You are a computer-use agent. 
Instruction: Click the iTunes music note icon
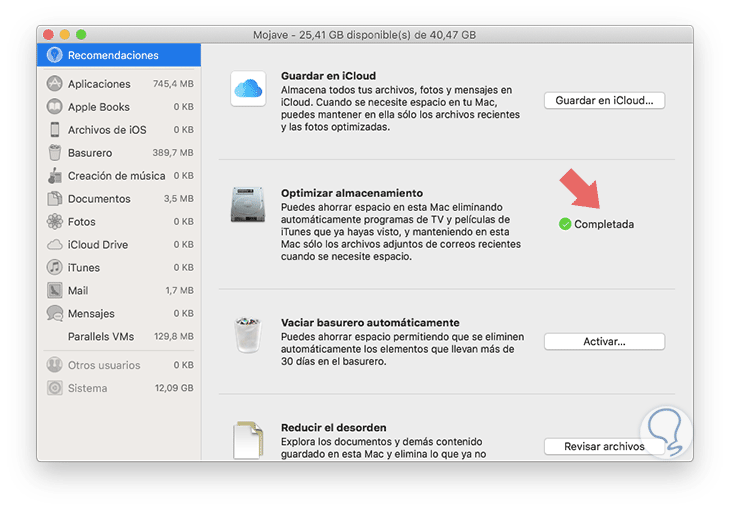[54, 267]
